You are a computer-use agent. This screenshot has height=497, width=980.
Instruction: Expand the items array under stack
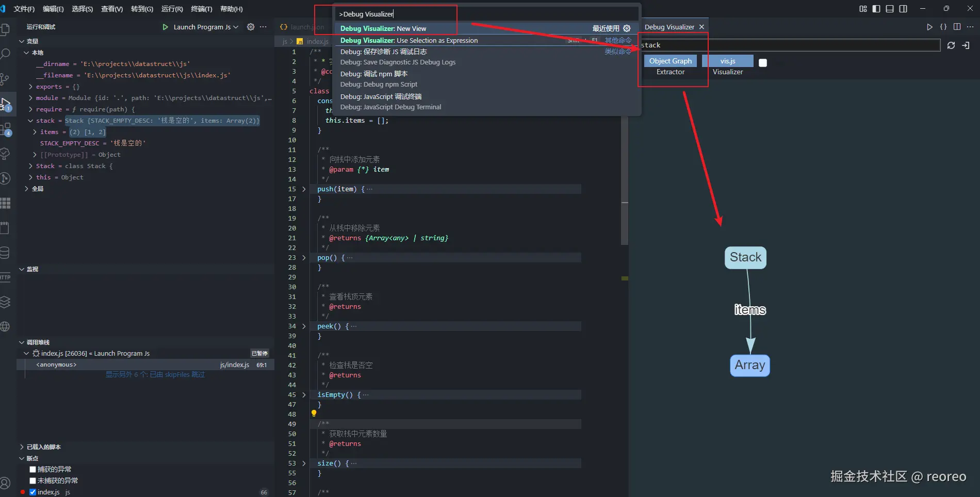35,132
